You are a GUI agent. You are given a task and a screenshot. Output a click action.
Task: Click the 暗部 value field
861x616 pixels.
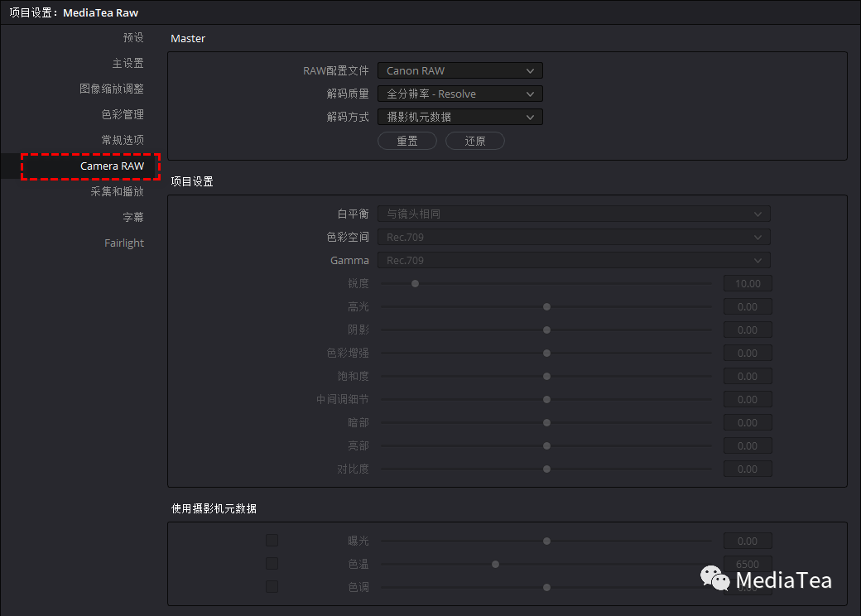coord(748,423)
